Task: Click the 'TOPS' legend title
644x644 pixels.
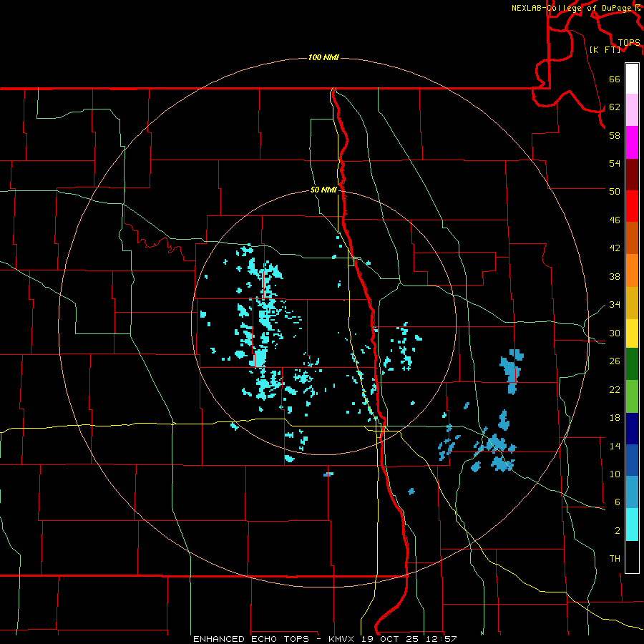Action: [x=629, y=42]
